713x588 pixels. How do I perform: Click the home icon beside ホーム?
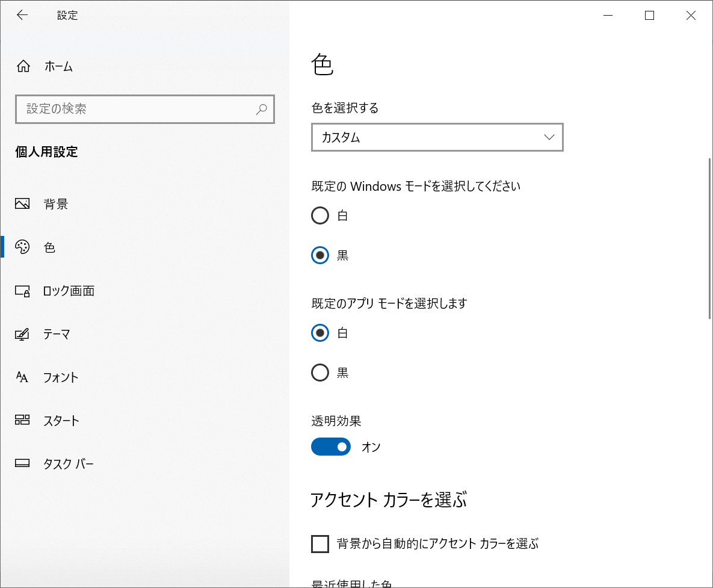tap(23, 66)
